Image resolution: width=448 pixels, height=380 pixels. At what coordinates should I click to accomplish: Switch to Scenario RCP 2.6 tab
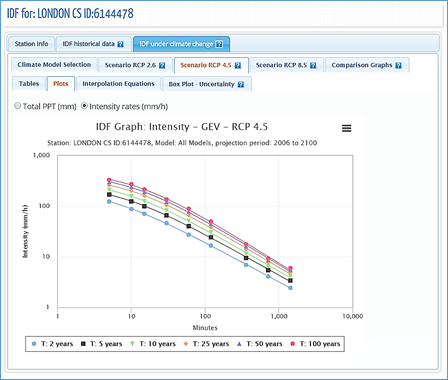(x=135, y=65)
